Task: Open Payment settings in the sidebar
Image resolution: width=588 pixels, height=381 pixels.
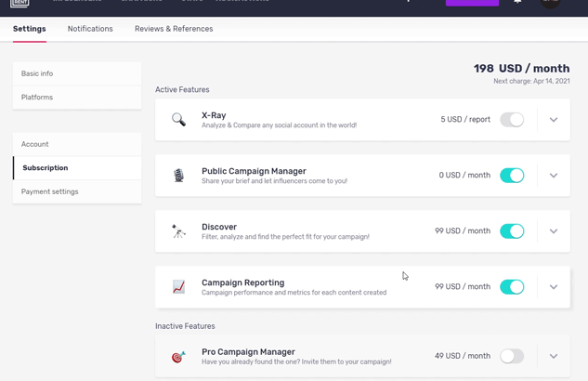Action: coord(77,191)
